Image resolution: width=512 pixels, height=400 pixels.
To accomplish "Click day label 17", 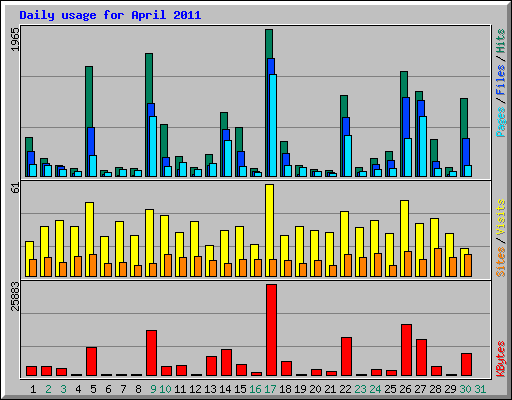I will (270, 389).
